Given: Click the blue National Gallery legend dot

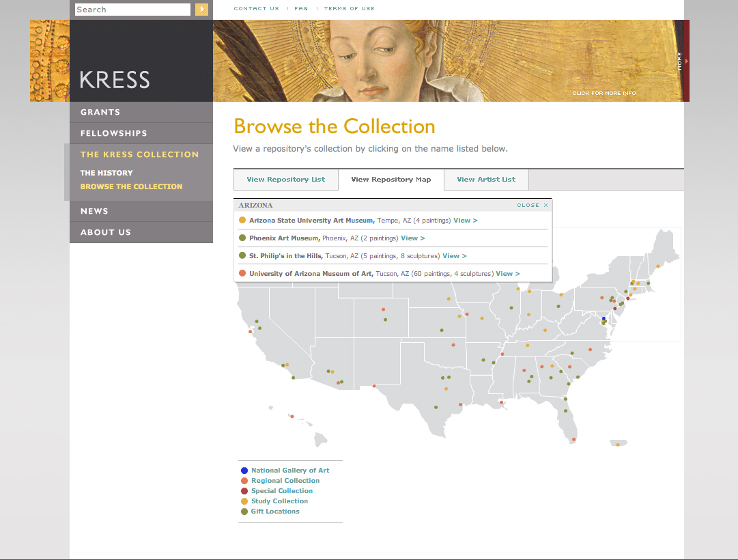Looking at the screenshot, I should pyautogui.click(x=244, y=471).
